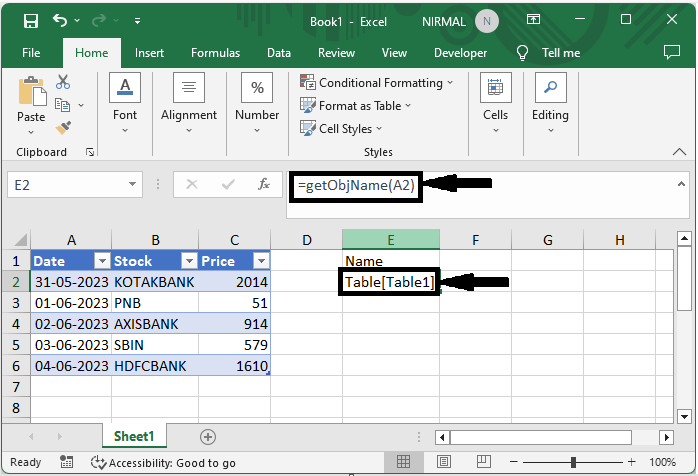Open the Font group button
698x476 pixels.
point(125,103)
